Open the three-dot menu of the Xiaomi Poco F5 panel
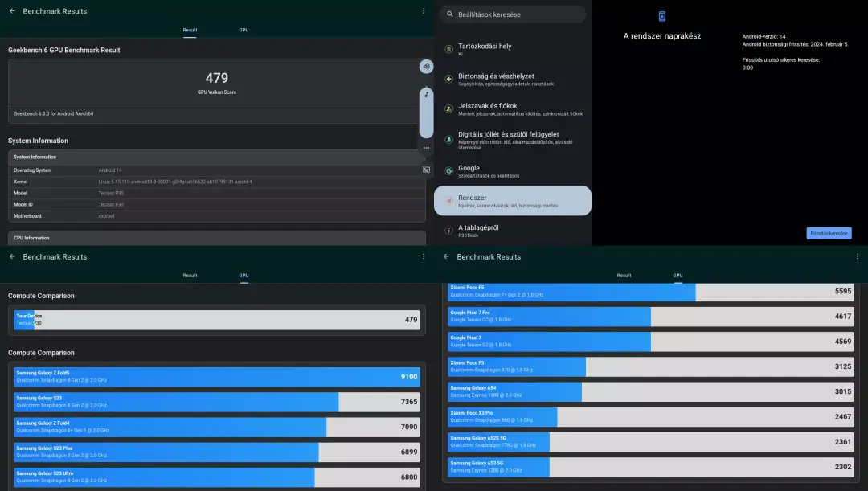Screen dimensions: 868x491 point(858,256)
